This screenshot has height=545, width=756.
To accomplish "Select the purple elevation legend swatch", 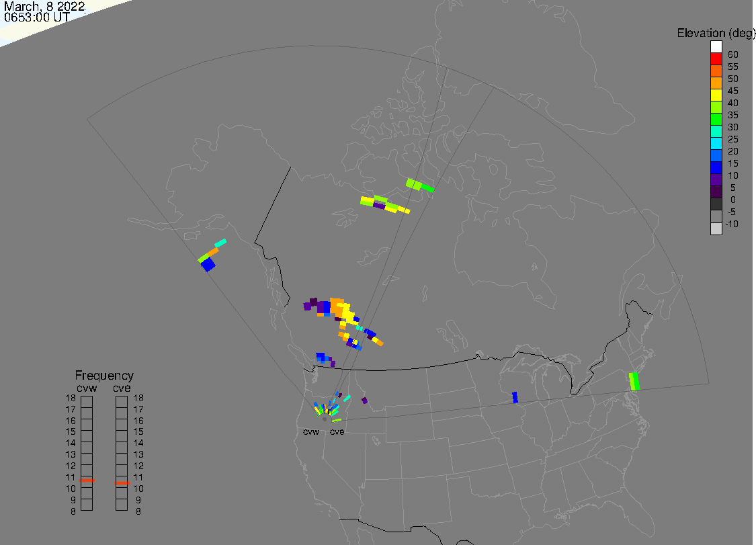I will pyautogui.click(x=716, y=179).
